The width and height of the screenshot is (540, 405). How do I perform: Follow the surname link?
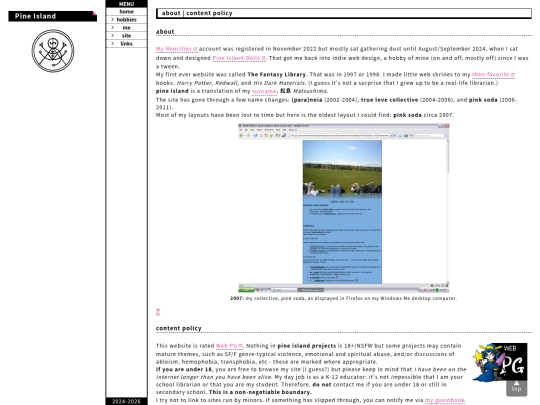(264, 91)
